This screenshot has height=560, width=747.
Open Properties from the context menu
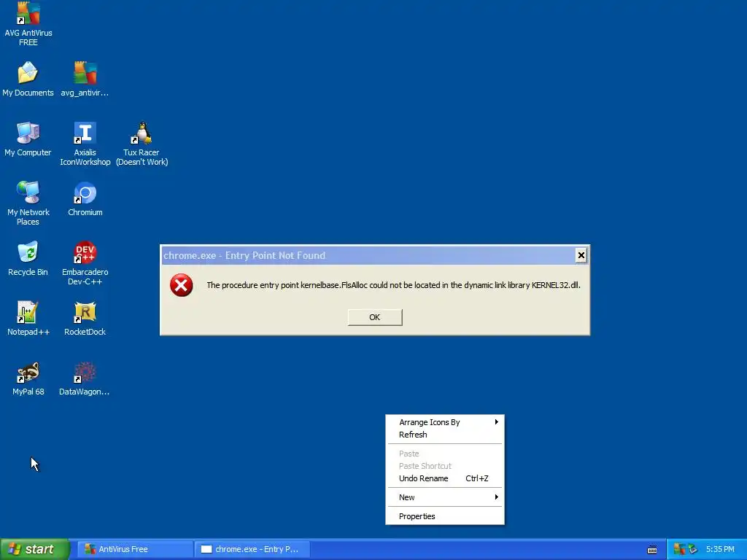pyautogui.click(x=445, y=517)
